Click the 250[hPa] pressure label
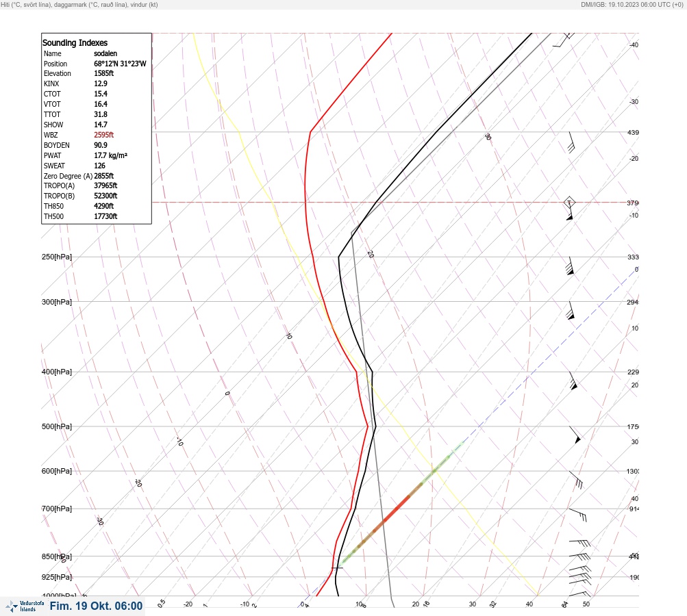This screenshot has width=687, height=616. click(57, 257)
